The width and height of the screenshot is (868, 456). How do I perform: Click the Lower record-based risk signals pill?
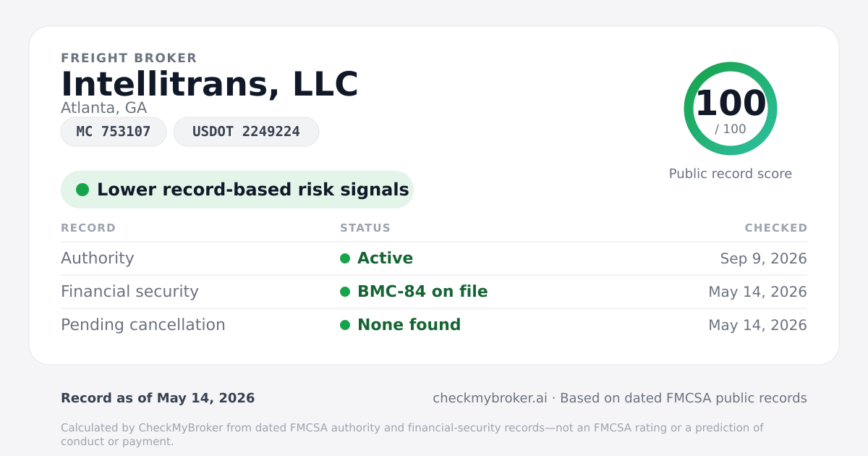click(x=237, y=190)
